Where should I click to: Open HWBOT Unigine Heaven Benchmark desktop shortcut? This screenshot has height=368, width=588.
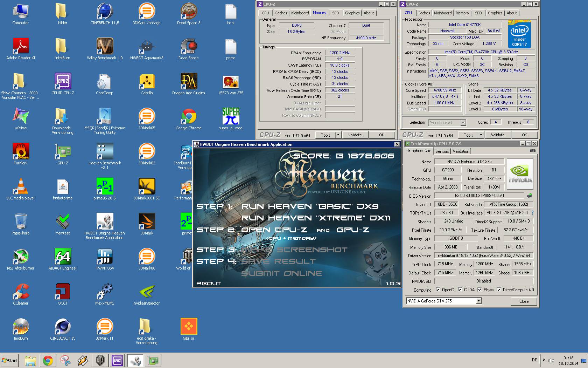105,226
